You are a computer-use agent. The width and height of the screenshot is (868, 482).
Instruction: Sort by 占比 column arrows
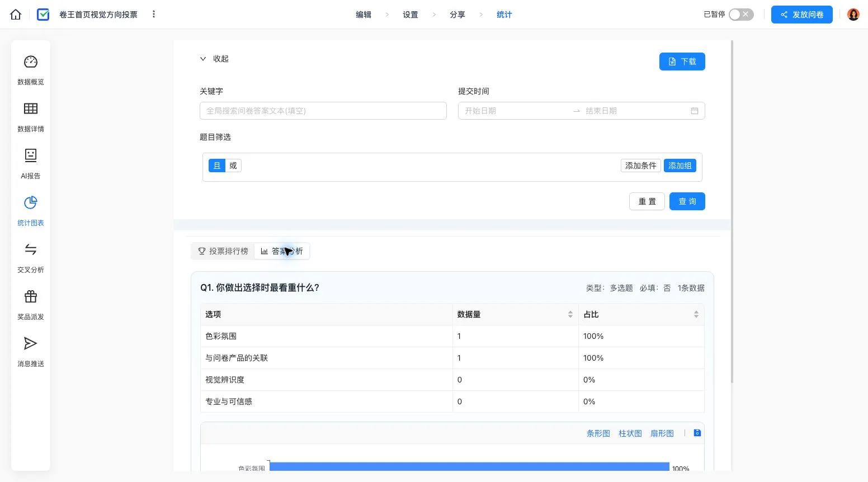[x=696, y=314]
